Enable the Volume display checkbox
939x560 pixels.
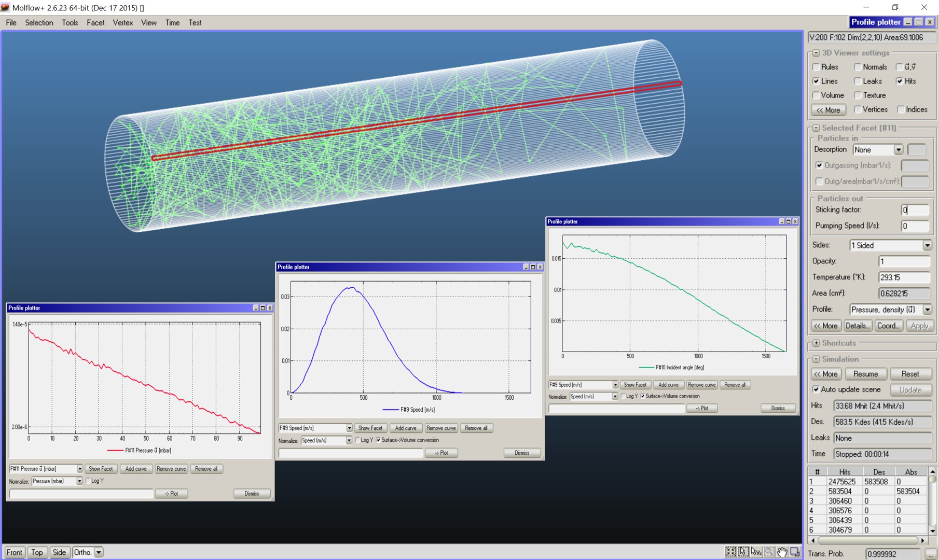[816, 95]
